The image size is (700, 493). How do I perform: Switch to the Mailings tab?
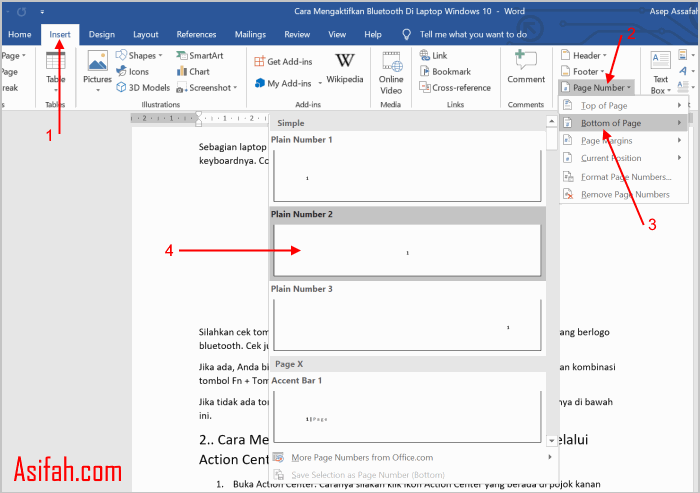(x=250, y=34)
